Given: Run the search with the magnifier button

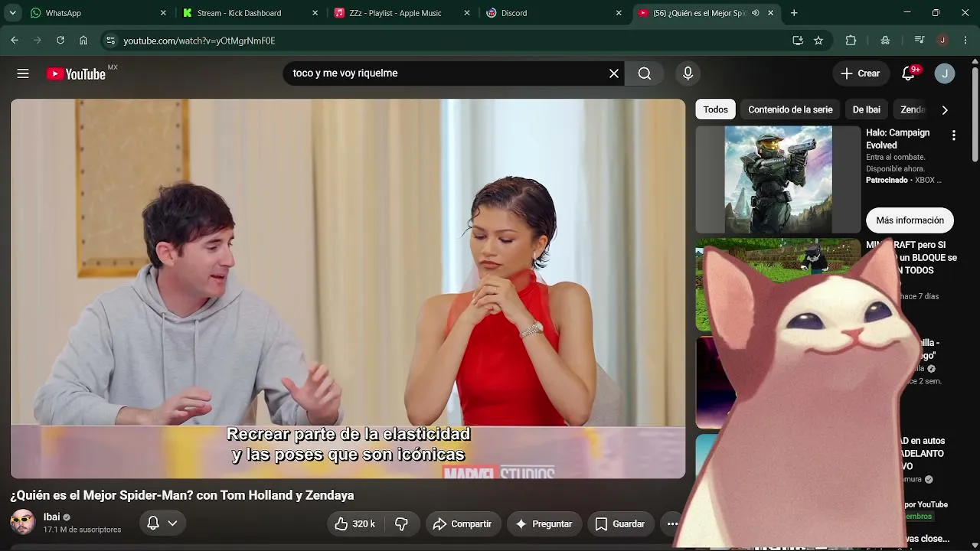Looking at the screenshot, I should tap(645, 73).
